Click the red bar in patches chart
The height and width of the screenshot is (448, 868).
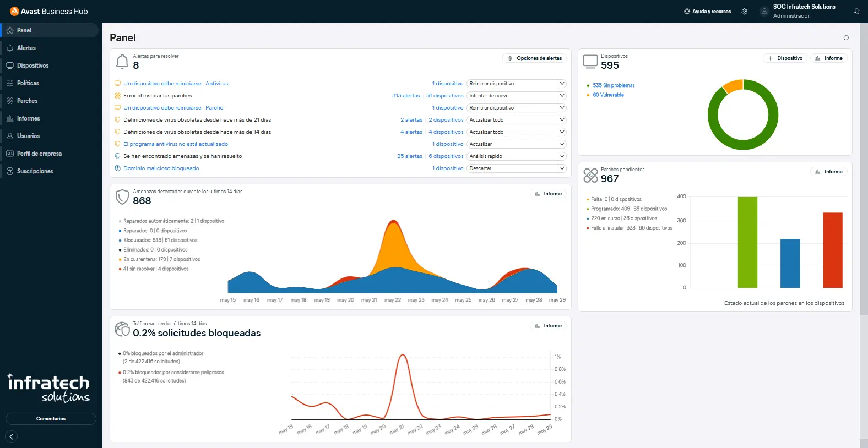(x=833, y=250)
